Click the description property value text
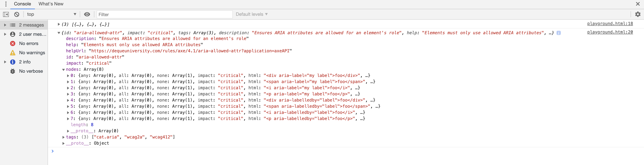Screen dimensions: 644x165 pyautogui.click(x=174, y=39)
